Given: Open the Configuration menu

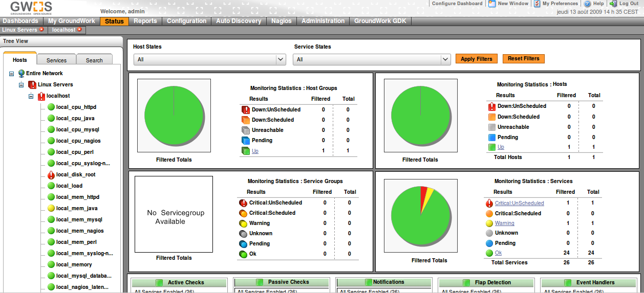Looking at the screenshot, I should pyautogui.click(x=186, y=21).
